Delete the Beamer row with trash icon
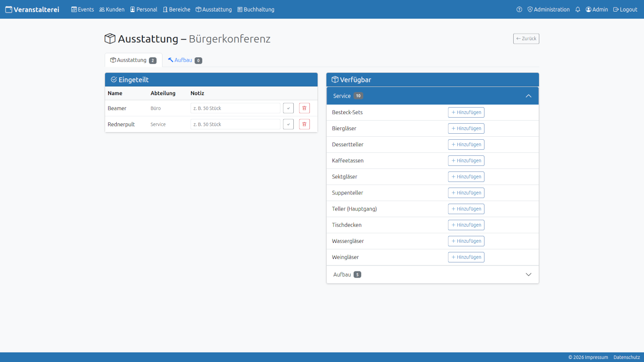Image resolution: width=644 pixels, height=362 pixels. [304, 108]
